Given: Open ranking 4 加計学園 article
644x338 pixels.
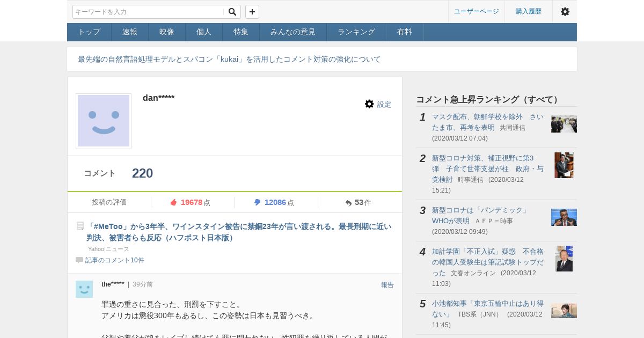Looking at the screenshot, I should pos(488,262).
